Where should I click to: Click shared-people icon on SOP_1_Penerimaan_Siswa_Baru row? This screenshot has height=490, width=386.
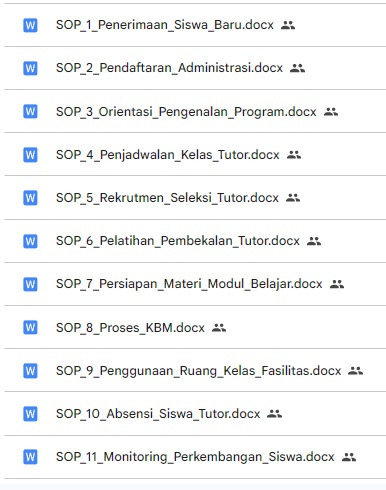tap(288, 25)
